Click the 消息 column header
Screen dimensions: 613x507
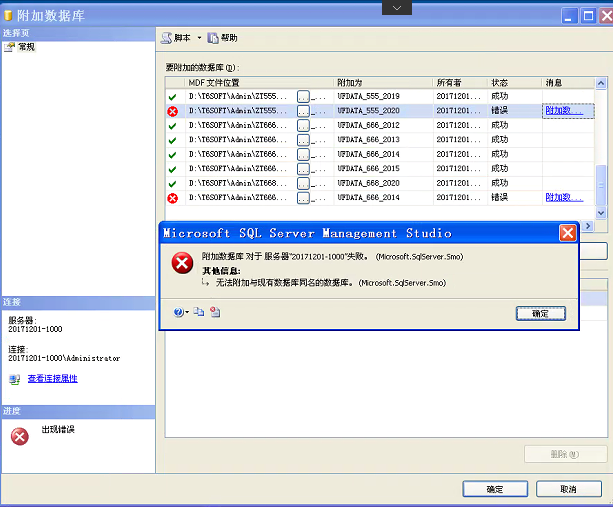568,82
